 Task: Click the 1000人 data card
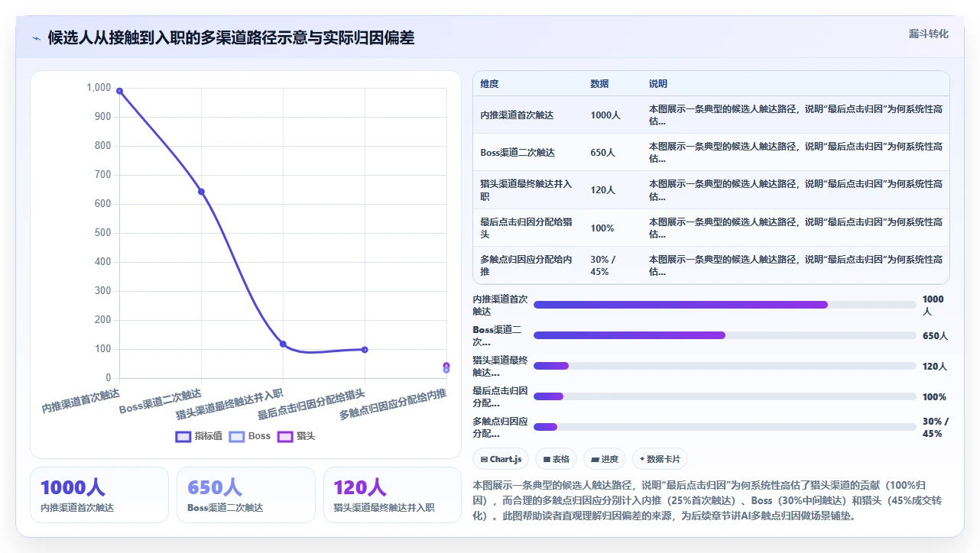pyautogui.click(x=99, y=495)
